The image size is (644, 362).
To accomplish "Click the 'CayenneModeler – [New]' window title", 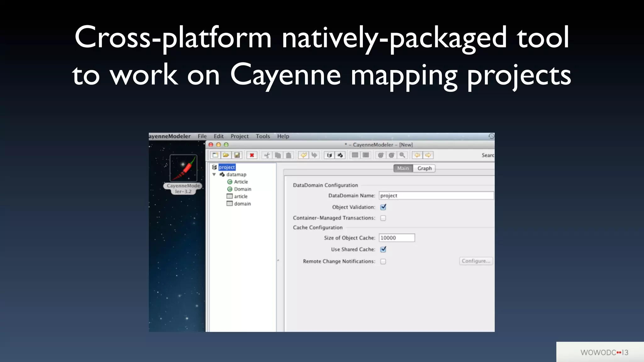I will coord(383,145).
